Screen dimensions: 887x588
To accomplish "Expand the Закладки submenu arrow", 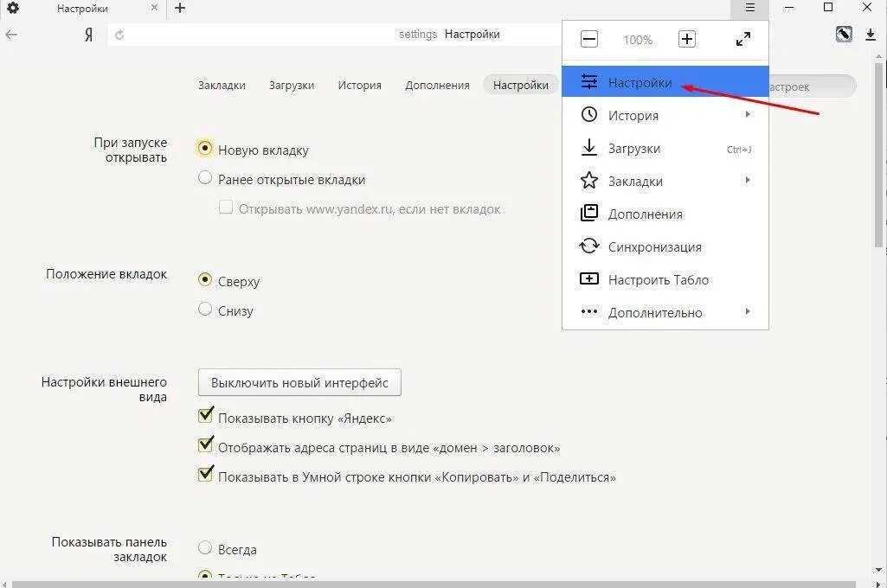I will coord(748,180).
